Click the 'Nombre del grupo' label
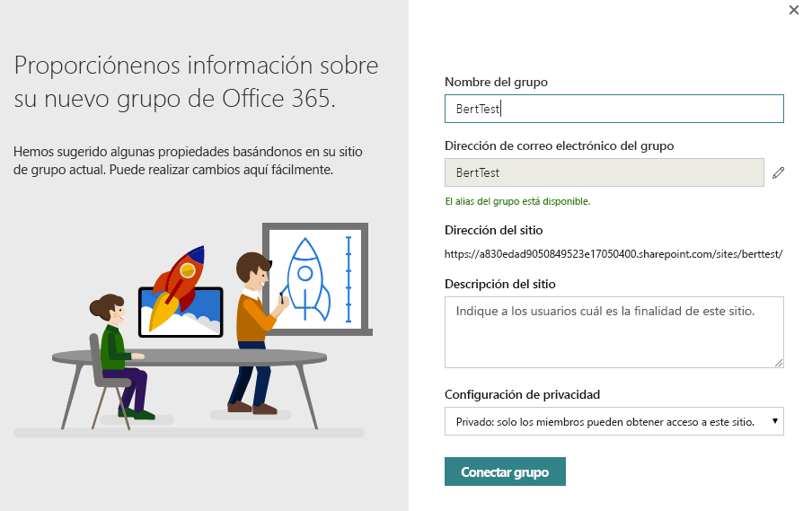The image size is (812, 511). [x=496, y=82]
